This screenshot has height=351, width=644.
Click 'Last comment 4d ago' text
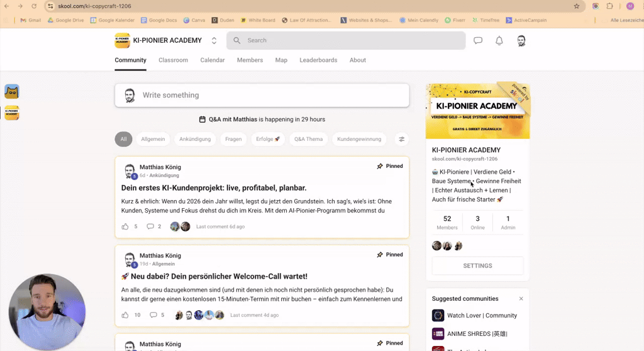tap(254, 315)
